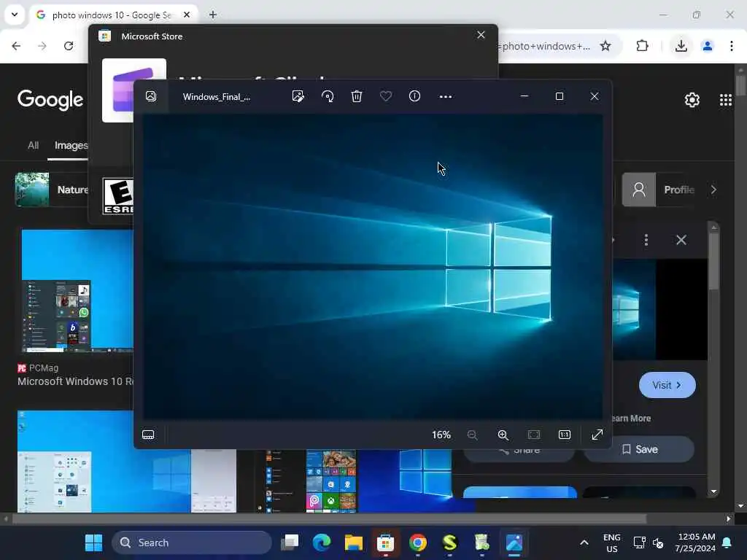Click the Windows_Final file name title
The height and width of the screenshot is (560, 747).
point(216,97)
